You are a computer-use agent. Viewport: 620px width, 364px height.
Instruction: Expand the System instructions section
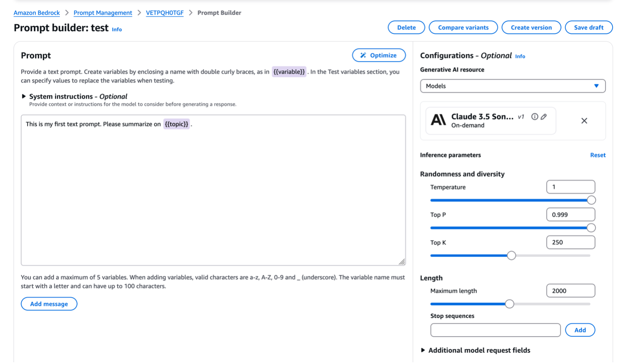[23, 96]
